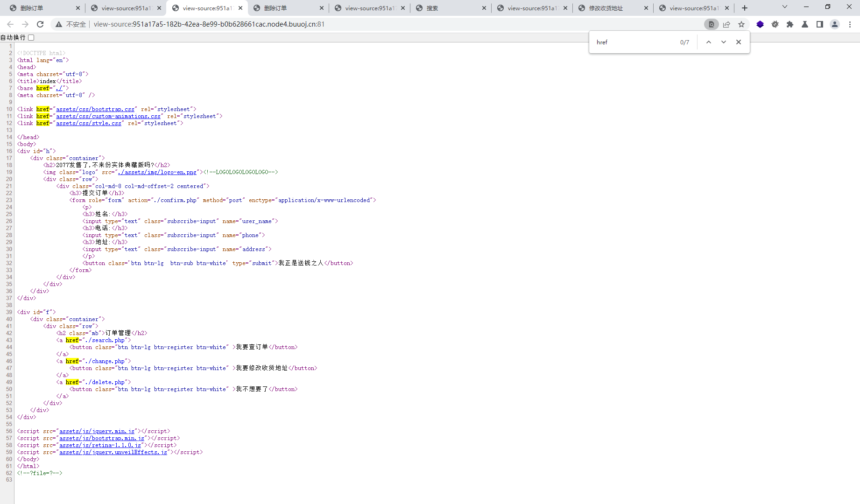
Task: Click the ./search.php text in source
Action: click(105, 340)
